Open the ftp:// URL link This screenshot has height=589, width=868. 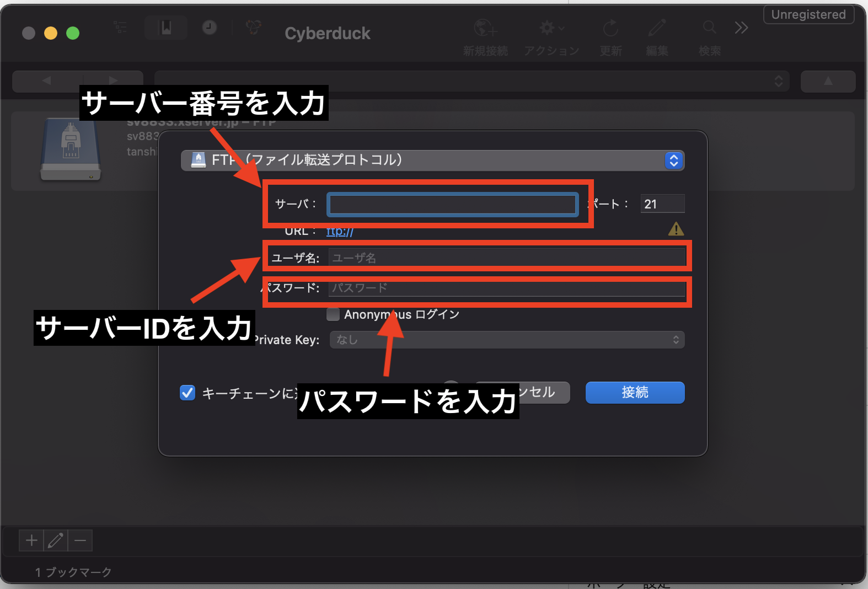(340, 231)
